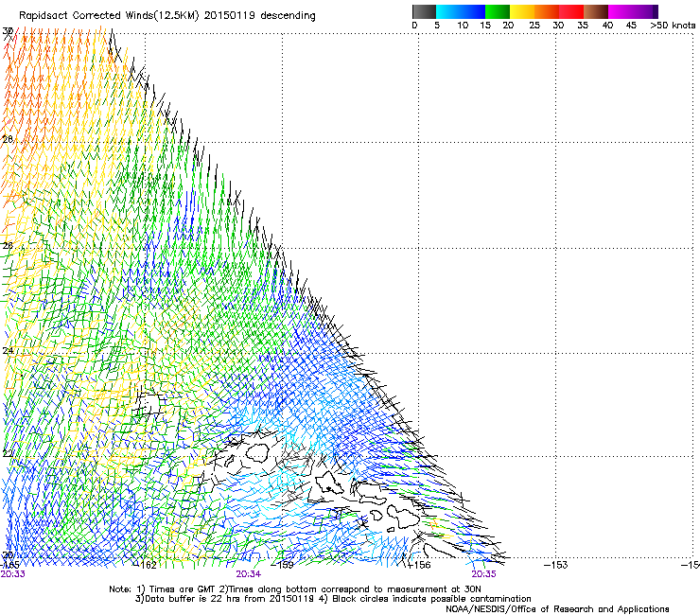Click the '>50 knots' legend label
The image size is (700, 615).
click(673, 26)
